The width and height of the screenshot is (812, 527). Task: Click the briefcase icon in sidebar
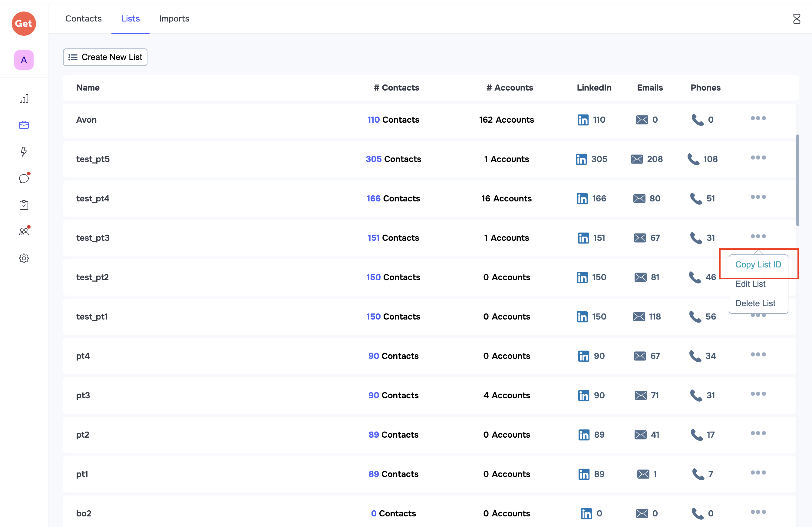point(24,125)
